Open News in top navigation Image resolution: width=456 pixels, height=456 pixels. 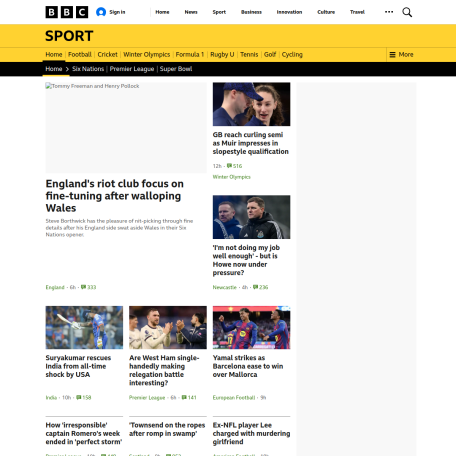191,12
